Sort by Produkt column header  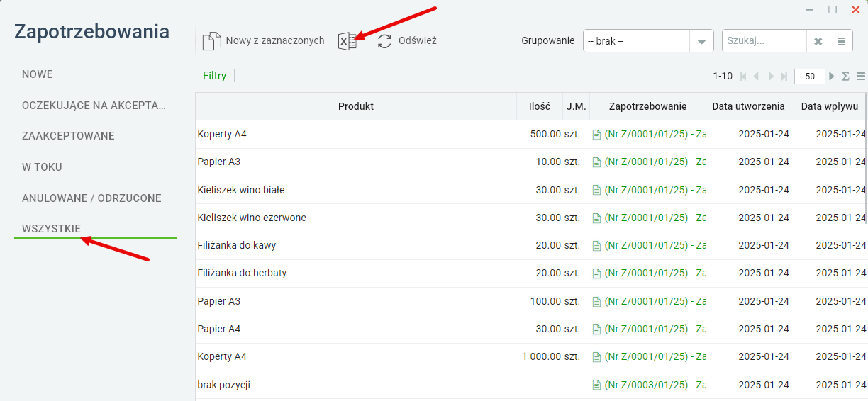tap(356, 106)
